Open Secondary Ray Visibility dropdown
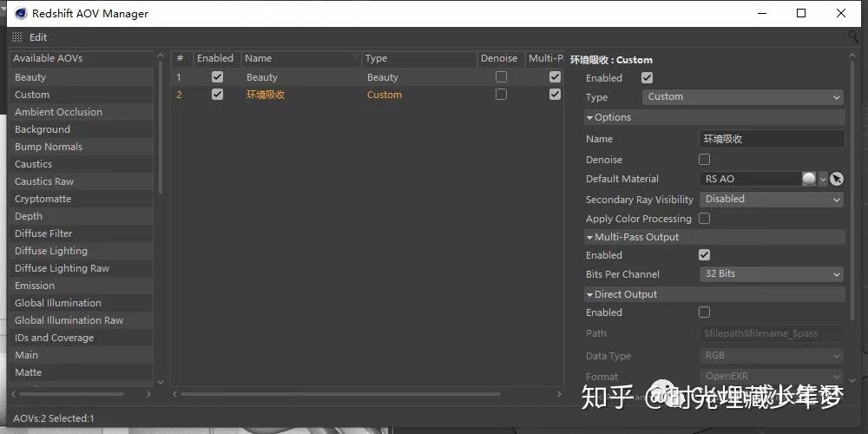Viewport: 868px width, 434px height. 772,200
